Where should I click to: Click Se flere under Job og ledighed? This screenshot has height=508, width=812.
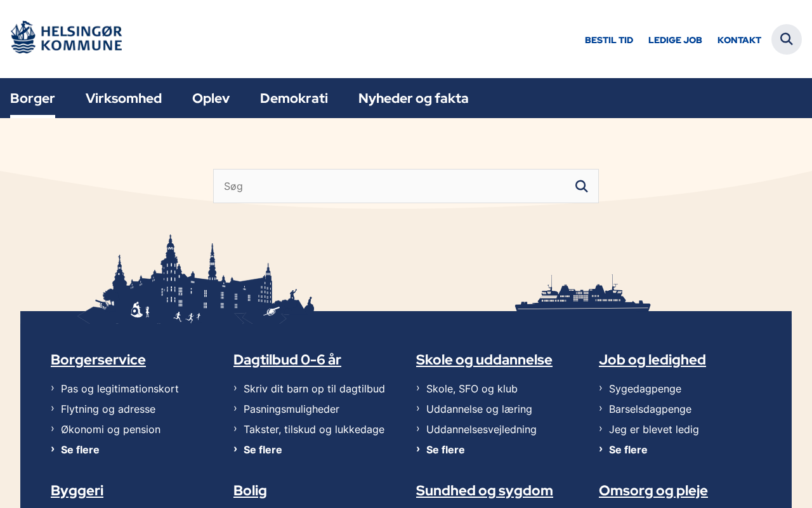point(628,450)
